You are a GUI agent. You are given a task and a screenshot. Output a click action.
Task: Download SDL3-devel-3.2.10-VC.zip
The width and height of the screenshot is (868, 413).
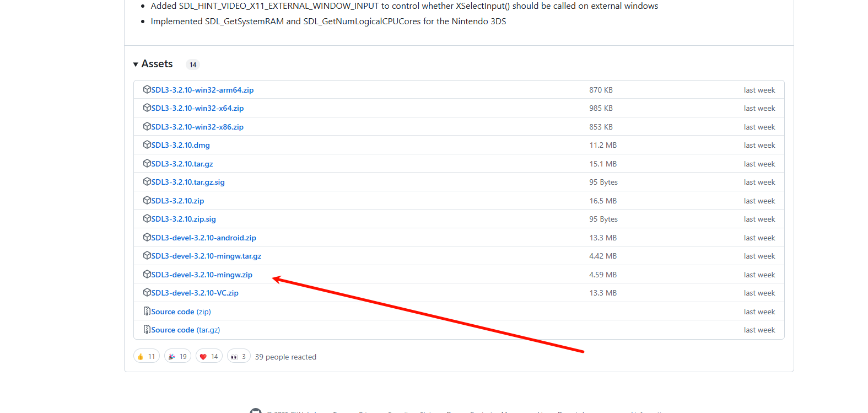[195, 293]
